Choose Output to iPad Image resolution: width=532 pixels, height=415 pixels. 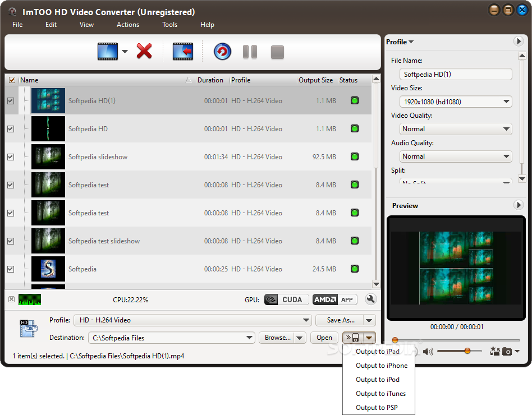coord(379,352)
